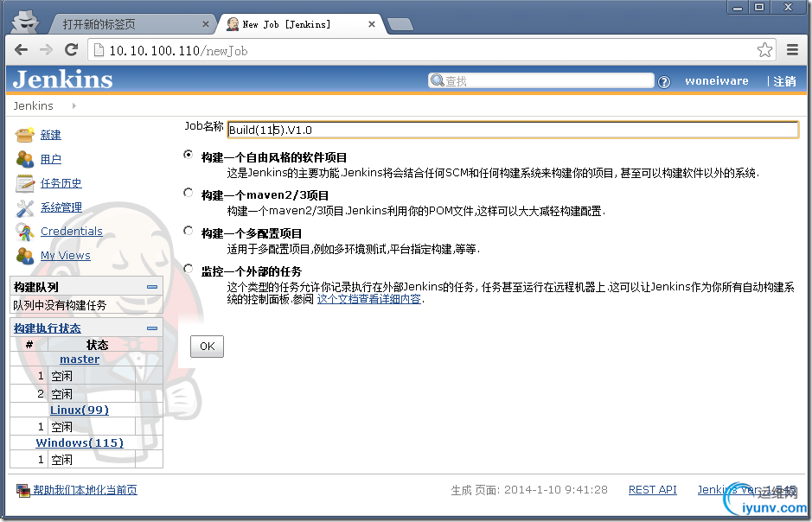Click the browser back arrow

point(22,50)
